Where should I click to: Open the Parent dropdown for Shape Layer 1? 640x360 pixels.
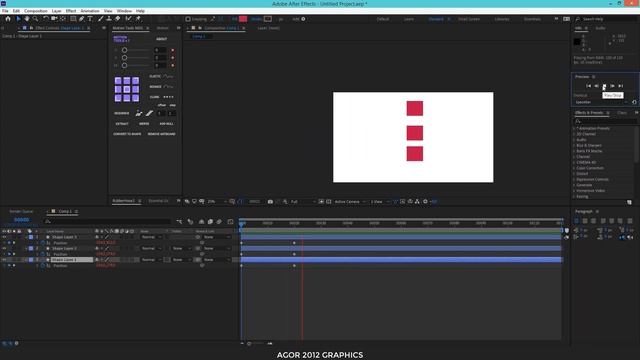coord(217,260)
